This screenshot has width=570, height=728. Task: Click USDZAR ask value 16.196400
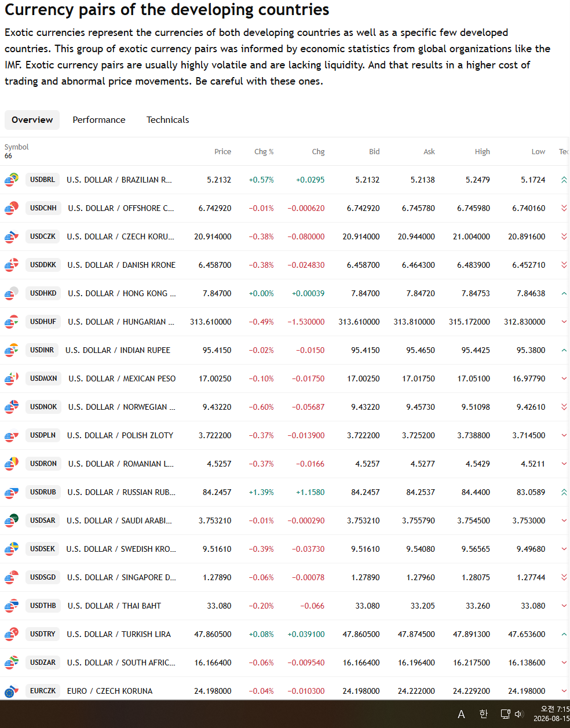[416, 663]
